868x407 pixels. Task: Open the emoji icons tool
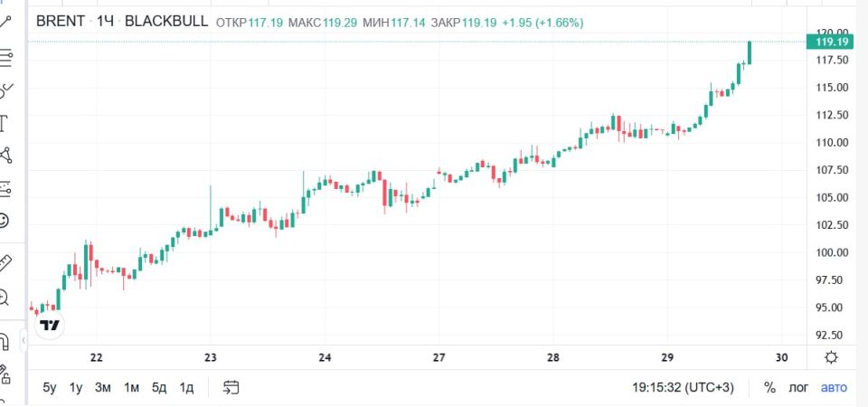[x=4, y=221]
